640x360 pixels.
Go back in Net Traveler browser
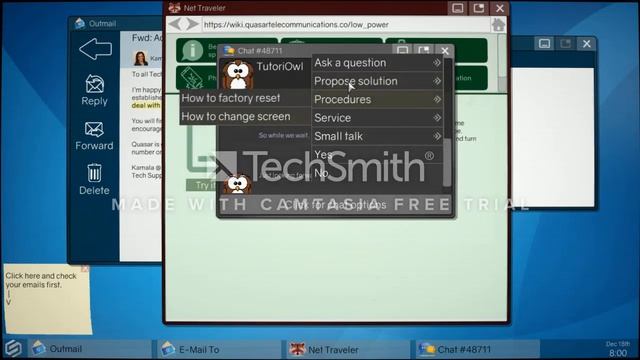tap(175, 24)
